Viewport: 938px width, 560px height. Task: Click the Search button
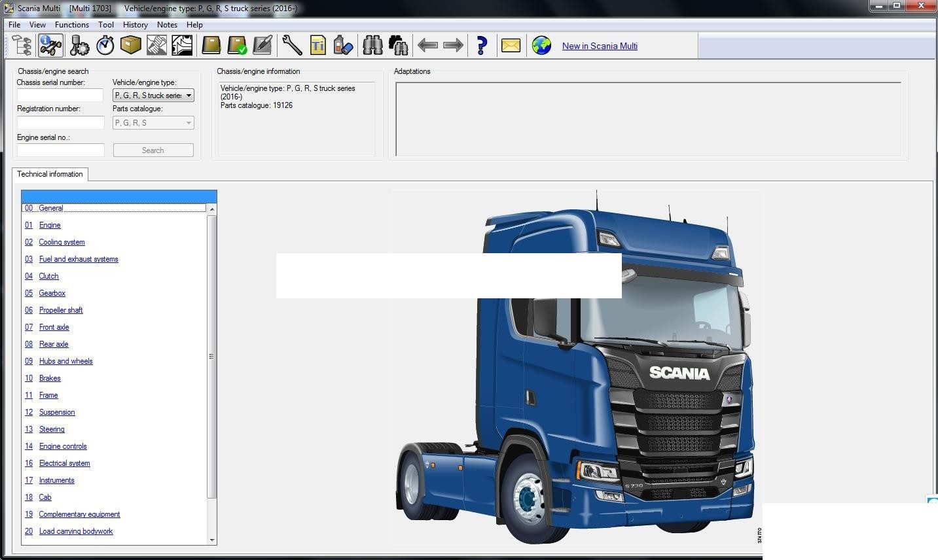pyautogui.click(x=153, y=150)
